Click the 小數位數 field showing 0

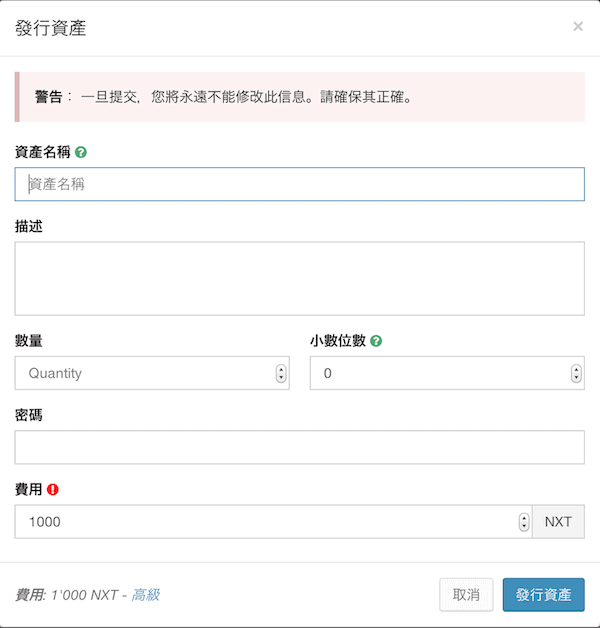447,373
